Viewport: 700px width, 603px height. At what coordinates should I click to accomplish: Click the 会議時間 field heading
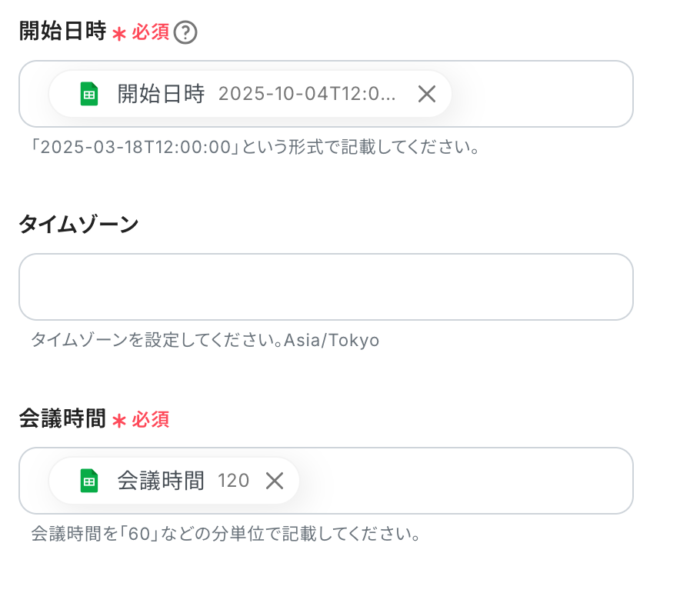[x=62, y=419]
